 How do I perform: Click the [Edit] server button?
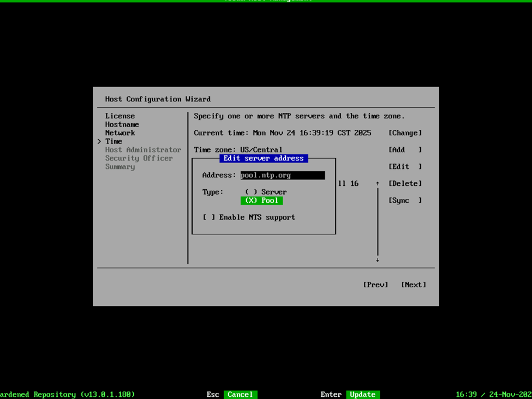(405, 167)
